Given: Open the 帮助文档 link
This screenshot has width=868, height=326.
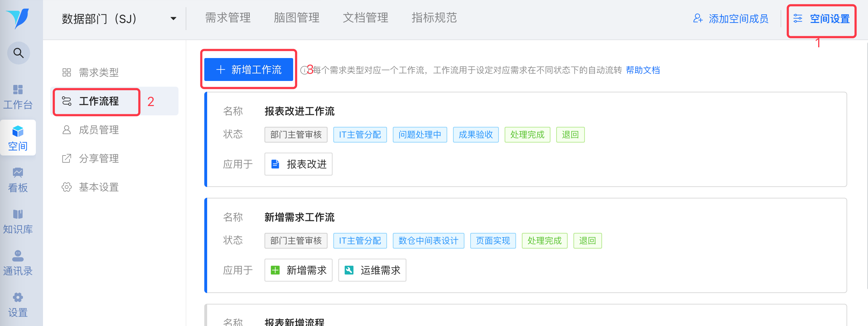Looking at the screenshot, I should 643,70.
